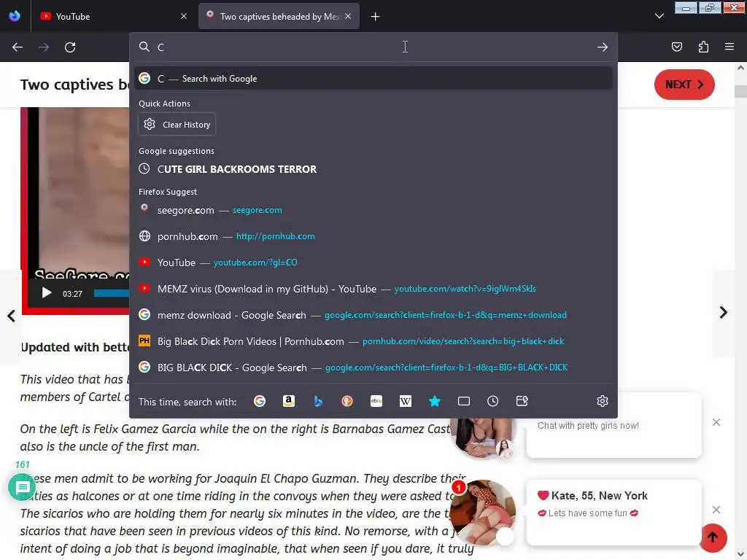Search this time with Google icon

260,402
